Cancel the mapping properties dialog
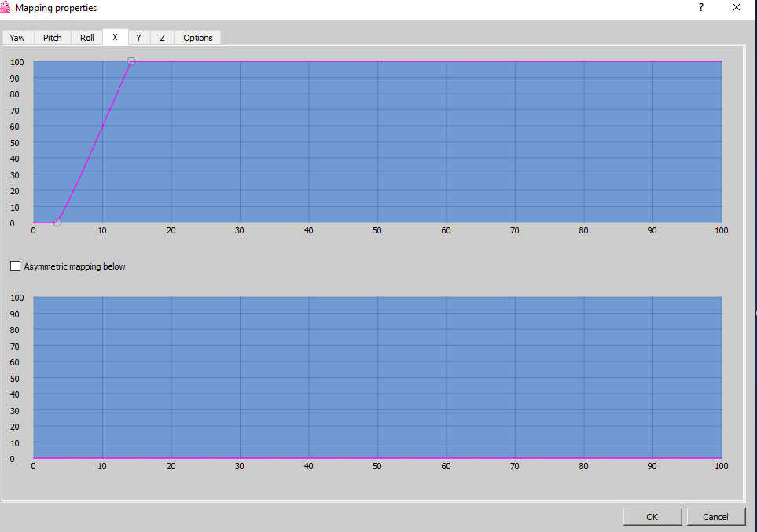757x532 pixels. point(715,516)
